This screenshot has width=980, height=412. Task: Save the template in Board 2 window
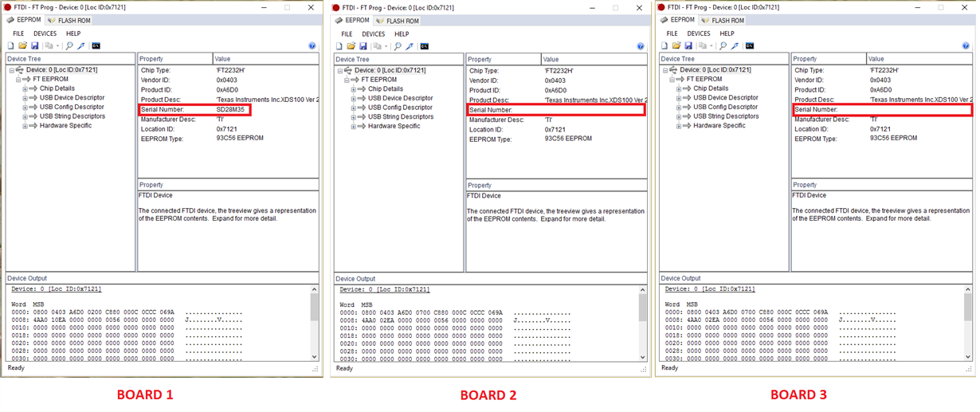pos(363,46)
